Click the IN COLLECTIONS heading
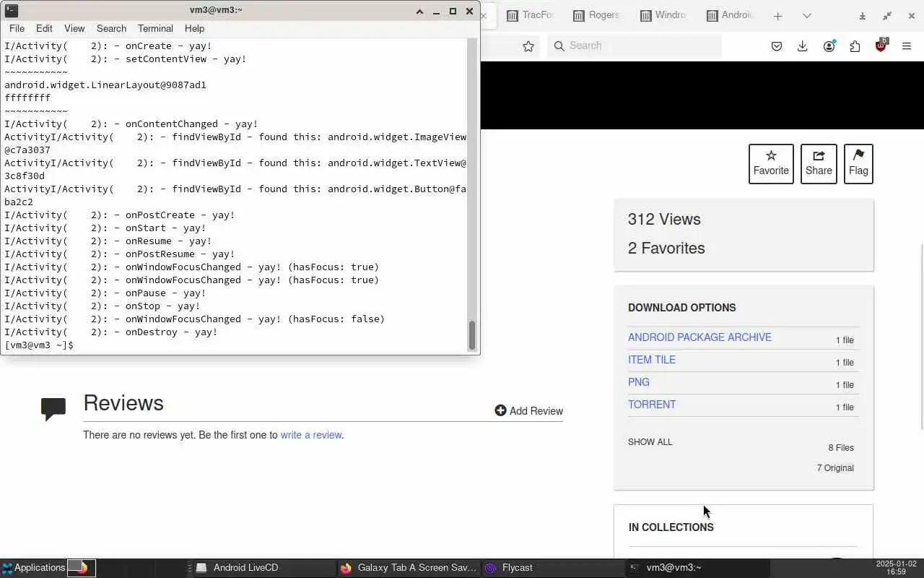The width and height of the screenshot is (924, 578). pos(671,527)
